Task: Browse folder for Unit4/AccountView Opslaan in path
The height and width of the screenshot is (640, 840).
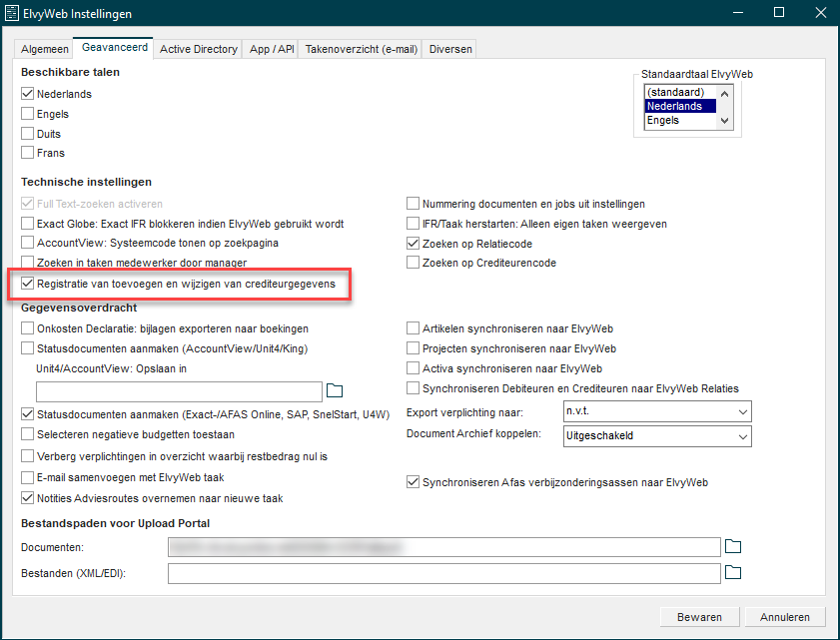Action: click(335, 390)
